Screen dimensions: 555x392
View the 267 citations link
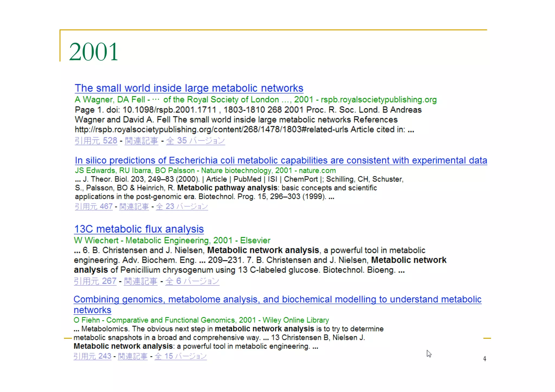tap(95, 281)
